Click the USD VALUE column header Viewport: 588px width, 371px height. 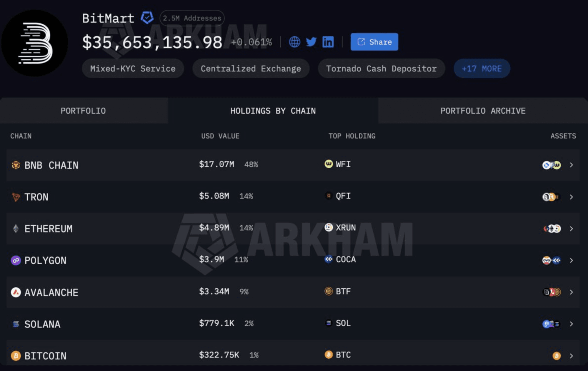click(220, 136)
